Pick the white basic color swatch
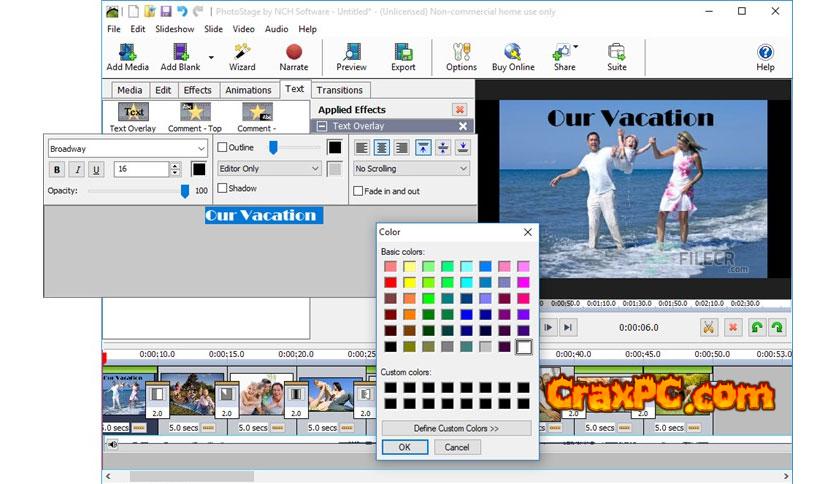The width and height of the screenshot is (836, 484). (524, 347)
